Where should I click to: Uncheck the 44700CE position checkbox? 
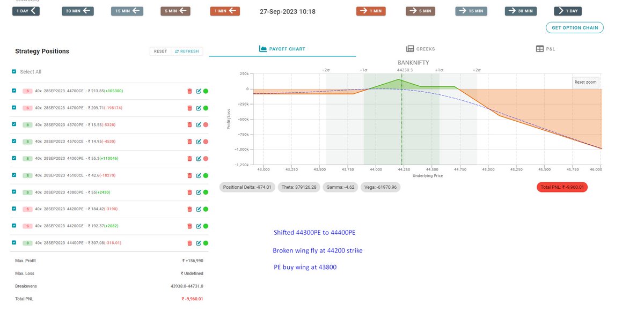(x=14, y=91)
